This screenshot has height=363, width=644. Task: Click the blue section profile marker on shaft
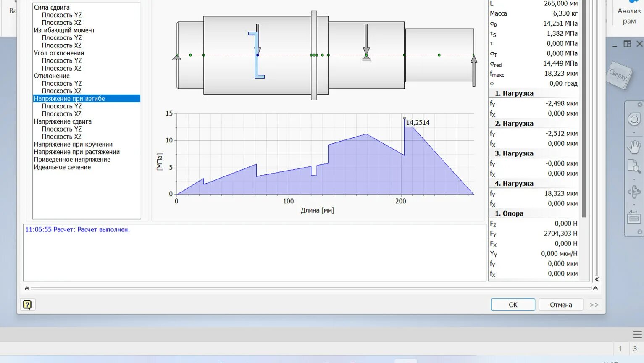[256, 55]
